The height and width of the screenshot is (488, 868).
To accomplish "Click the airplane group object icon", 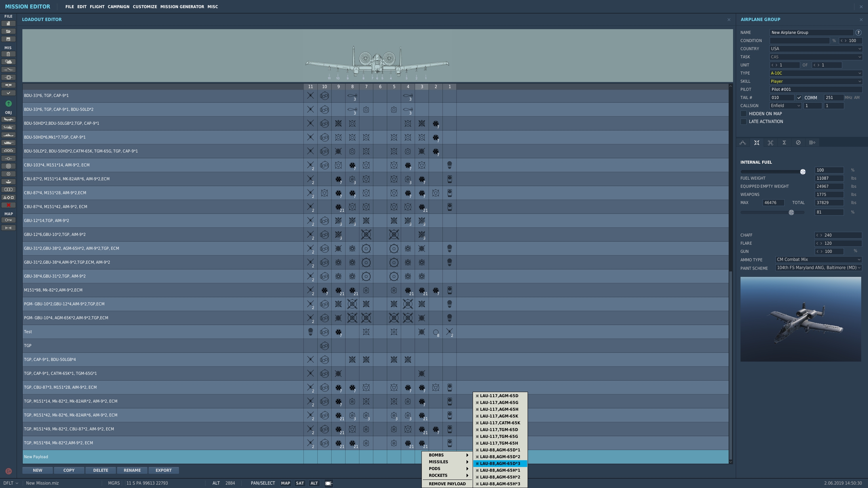I will point(8,119).
